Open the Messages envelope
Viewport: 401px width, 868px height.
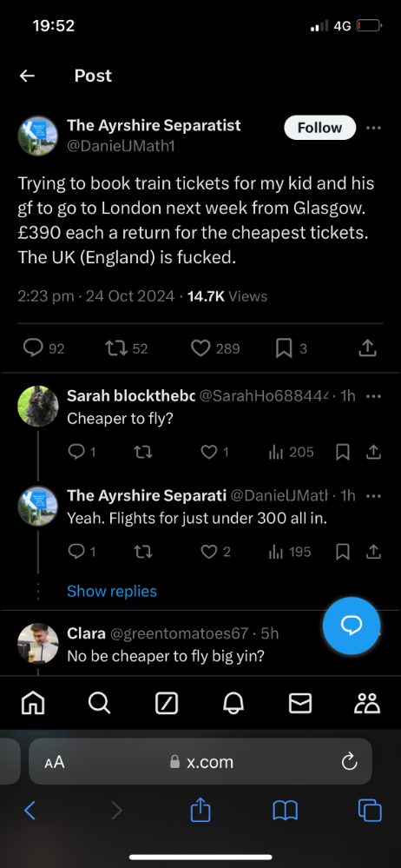(x=300, y=703)
